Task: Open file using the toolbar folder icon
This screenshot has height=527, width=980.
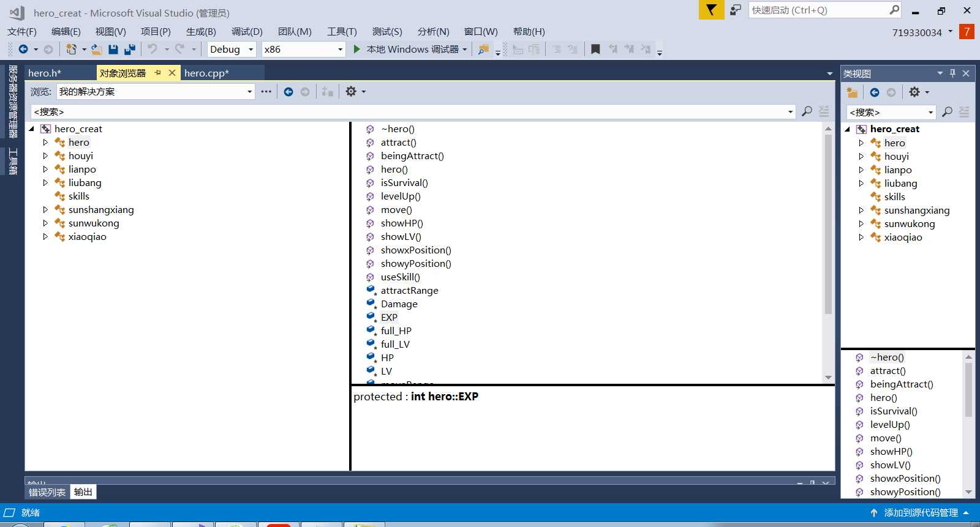Action: click(97, 49)
